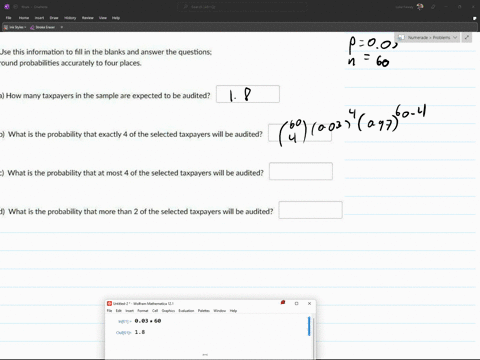480x360 pixels.
Task: Open Mathematica Insert menu
Action: click(x=129, y=311)
